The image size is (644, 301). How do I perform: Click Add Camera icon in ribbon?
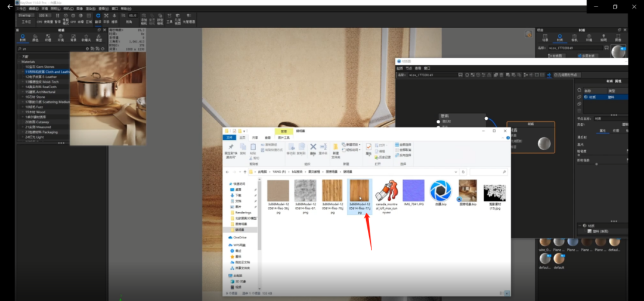tap(144, 18)
